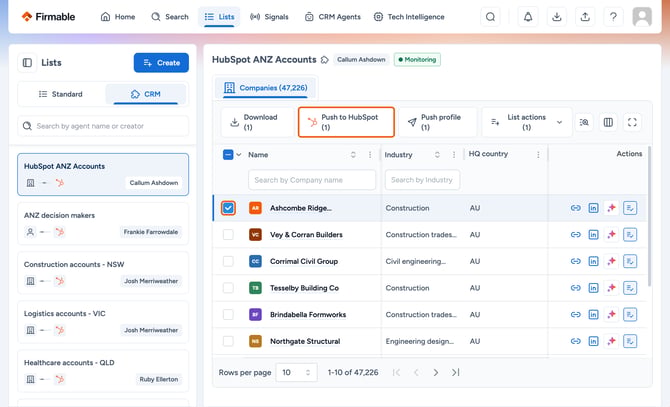670x407 pixels.
Task: Uncheck the Ashcombe Ridge row checkbox
Action: click(228, 208)
